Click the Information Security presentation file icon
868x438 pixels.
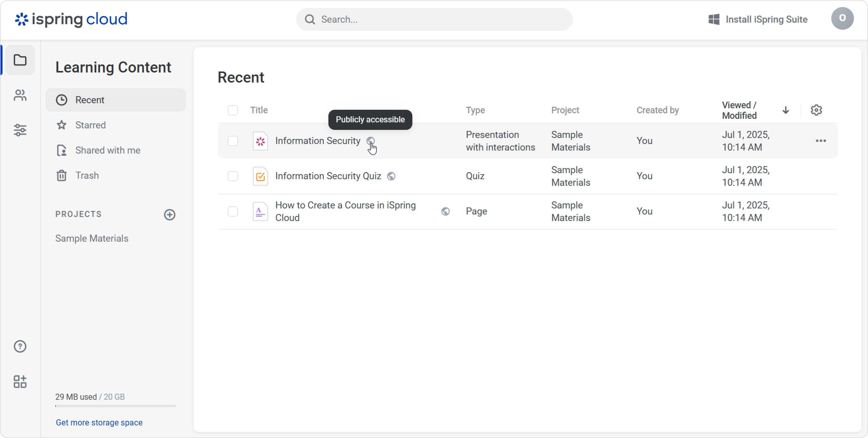260,141
